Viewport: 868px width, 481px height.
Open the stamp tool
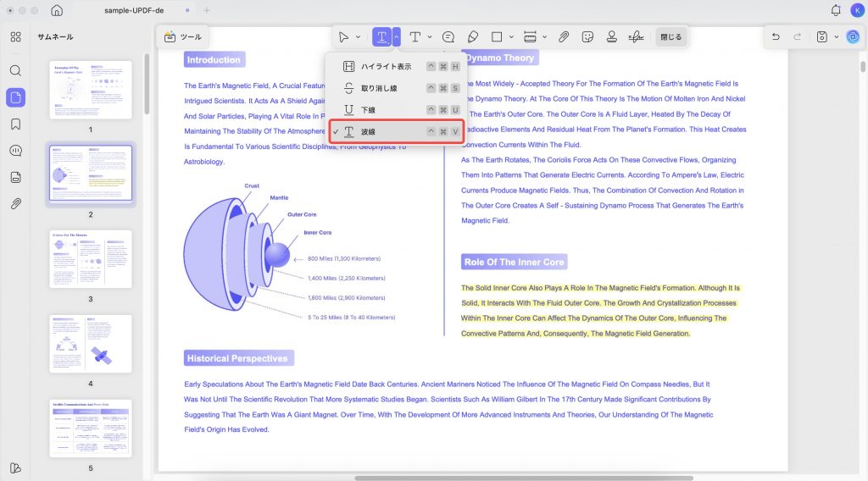click(x=612, y=37)
